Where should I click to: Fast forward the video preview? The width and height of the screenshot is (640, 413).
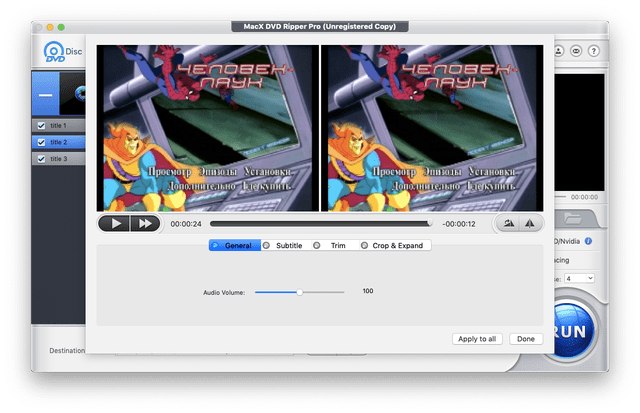tap(145, 224)
